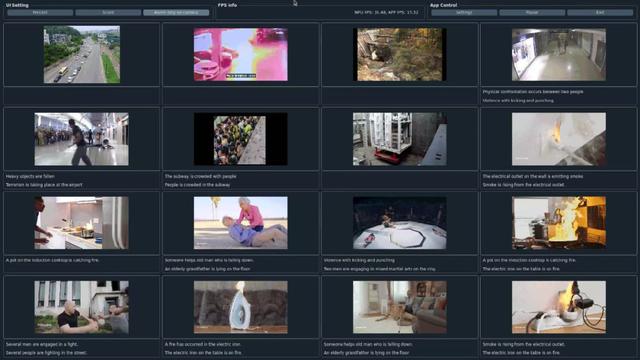
Task: Toggle the Score option in UI Setting
Action: coord(108,13)
